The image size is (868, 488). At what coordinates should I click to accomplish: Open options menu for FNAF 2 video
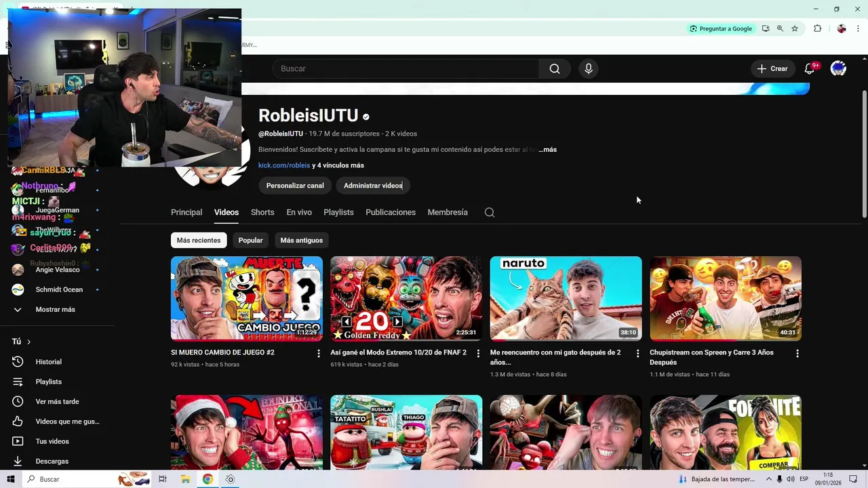(x=478, y=353)
